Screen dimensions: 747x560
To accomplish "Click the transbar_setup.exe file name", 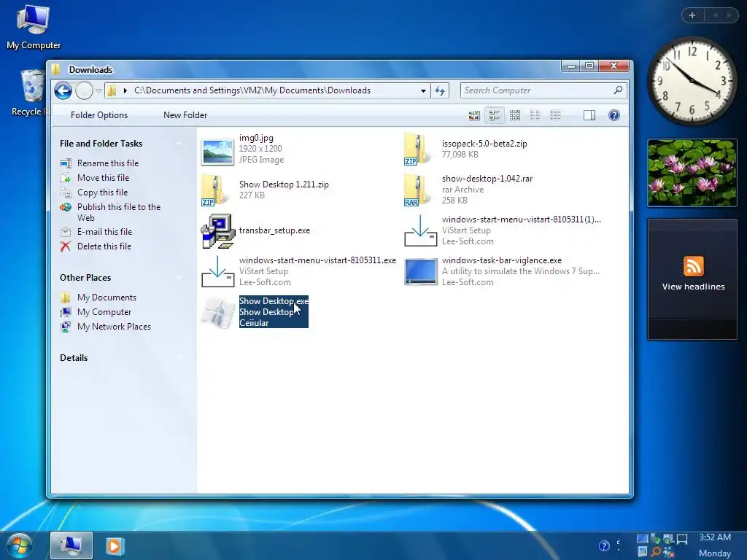I will pyautogui.click(x=274, y=230).
